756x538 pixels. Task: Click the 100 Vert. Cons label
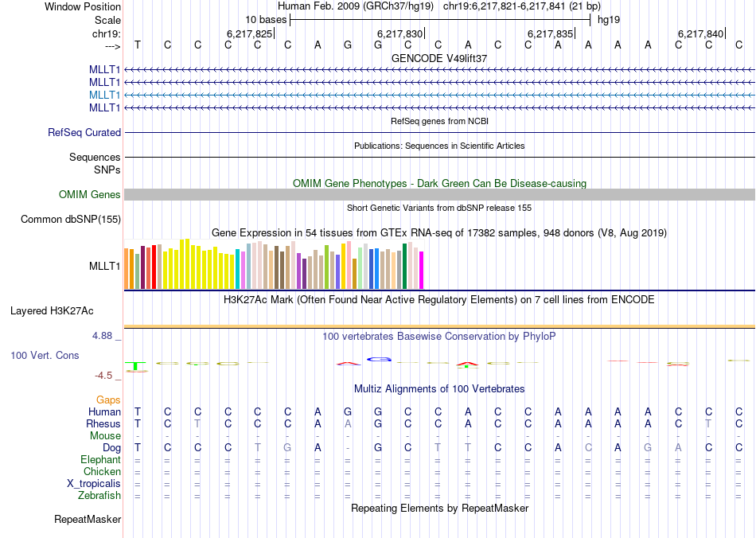(x=45, y=355)
